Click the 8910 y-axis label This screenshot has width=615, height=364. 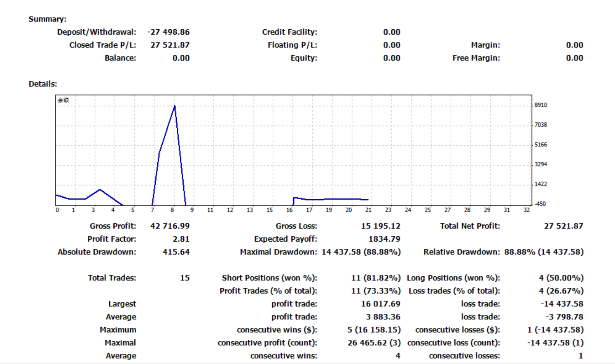[x=540, y=105]
